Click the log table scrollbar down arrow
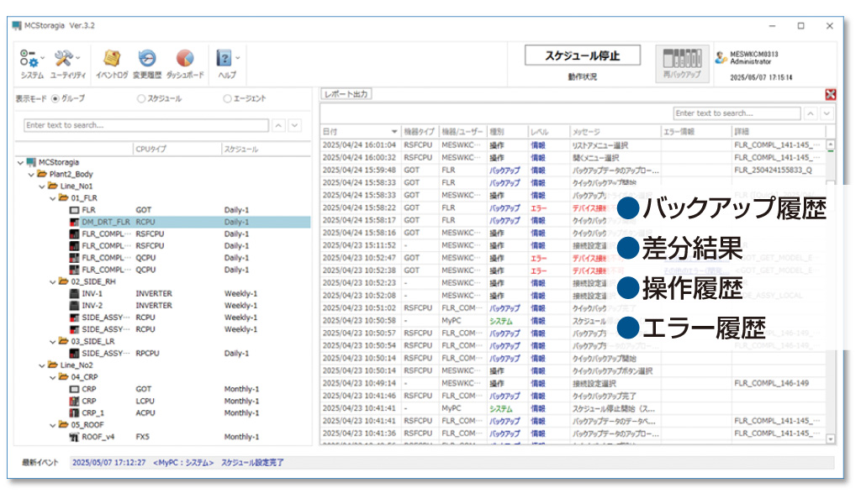Screen dimensions: 861x504 click(x=831, y=438)
